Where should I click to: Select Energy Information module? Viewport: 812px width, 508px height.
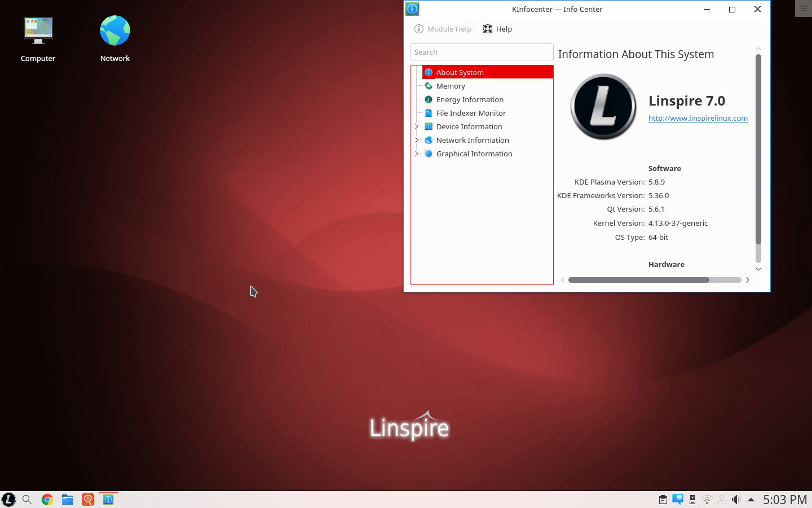coord(470,99)
